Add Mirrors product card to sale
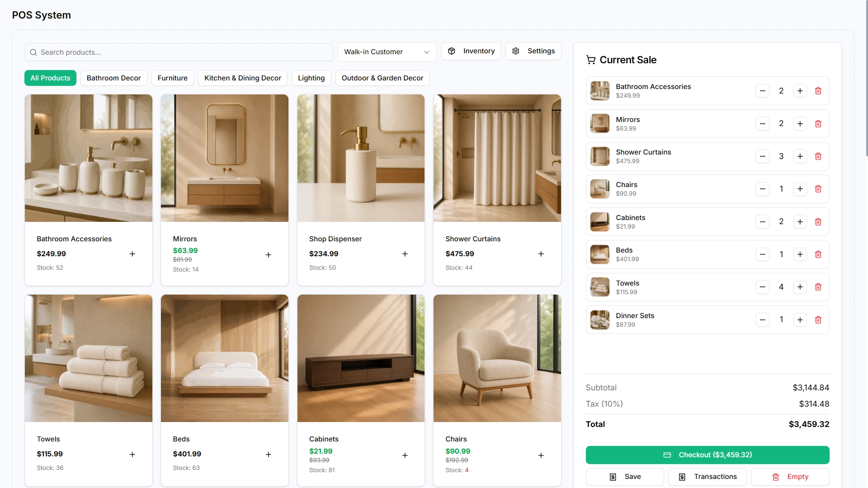 pyautogui.click(x=269, y=255)
